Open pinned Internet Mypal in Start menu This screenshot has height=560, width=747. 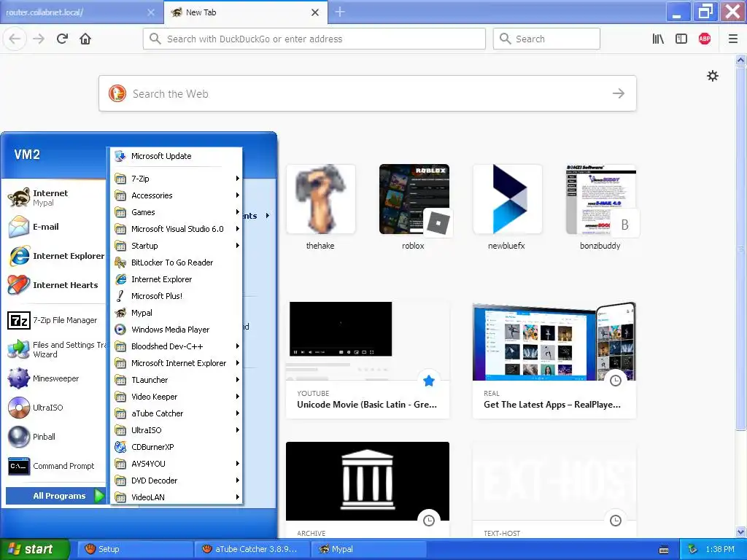(x=55, y=198)
